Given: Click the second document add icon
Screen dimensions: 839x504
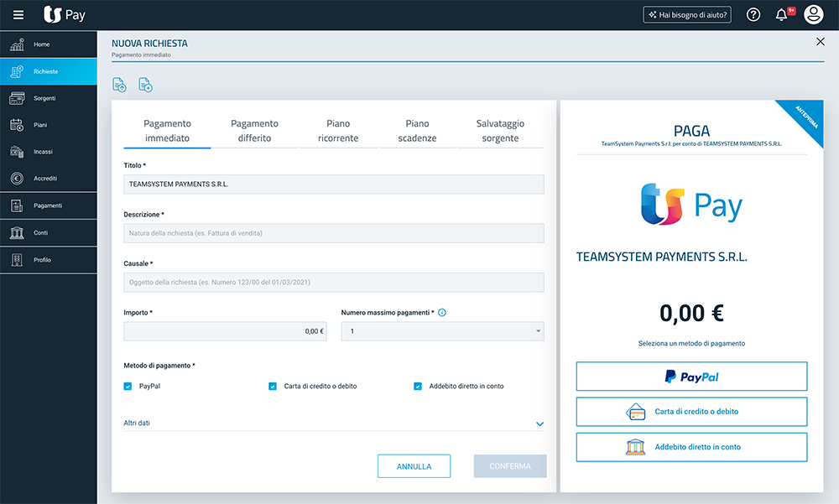Looking at the screenshot, I should click(x=145, y=84).
